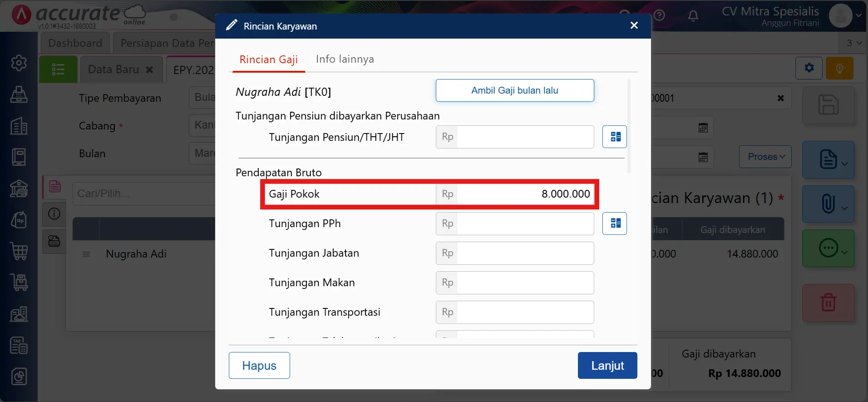
Task: Open calculator for Tunjangan Pensiun/THT/JHT
Action: coord(615,137)
